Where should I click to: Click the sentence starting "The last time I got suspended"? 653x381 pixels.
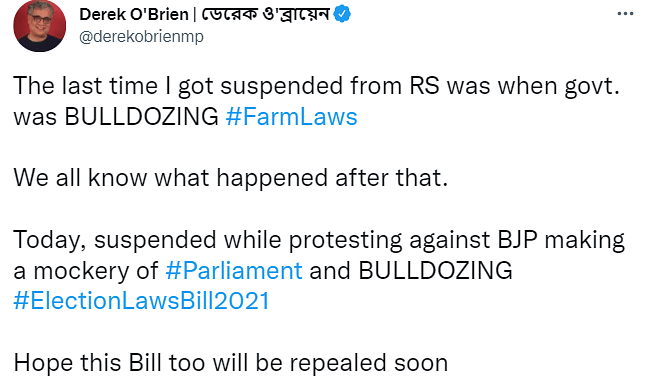tap(317, 101)
